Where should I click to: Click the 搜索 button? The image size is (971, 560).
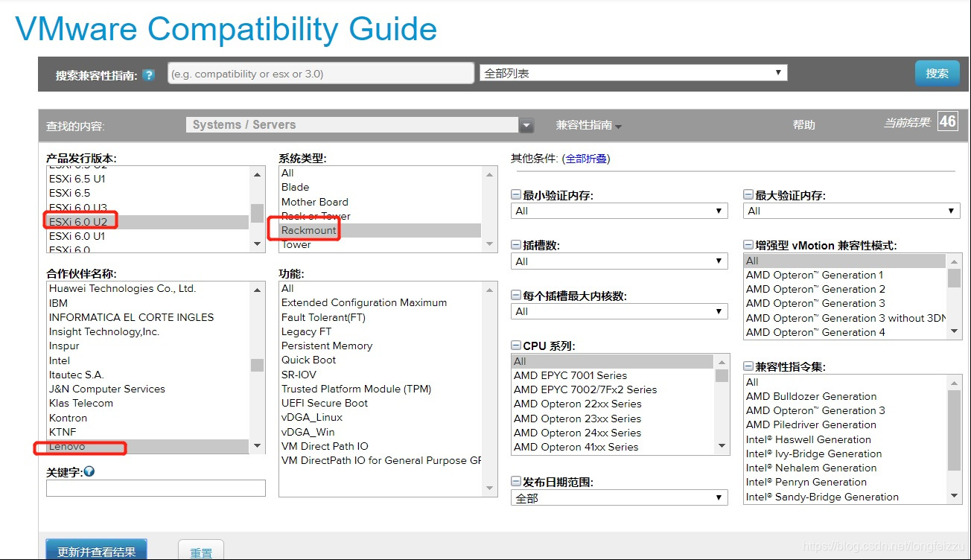(x=937, y=74)
